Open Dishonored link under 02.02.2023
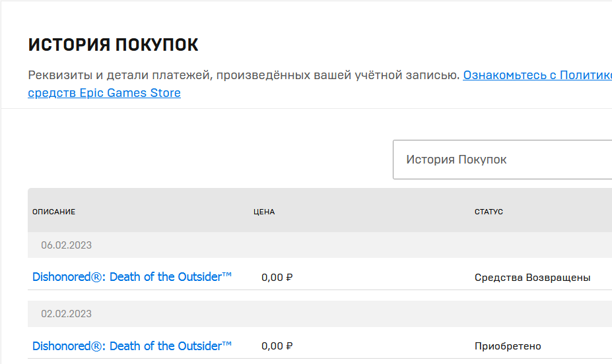Viewport: 612px width, 364px height. (131, 346)
